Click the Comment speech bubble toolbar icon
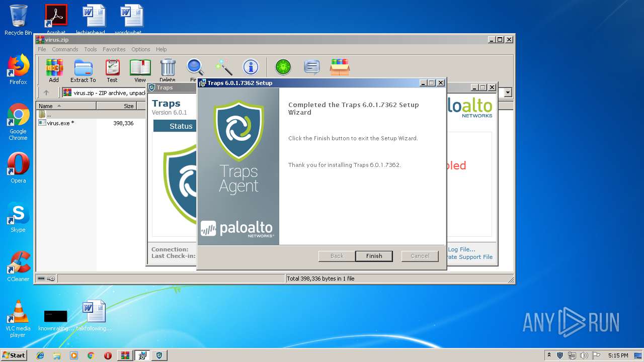The height and width of the screenshot is (362, 644). pyautogui.click(x=312, y=67)
